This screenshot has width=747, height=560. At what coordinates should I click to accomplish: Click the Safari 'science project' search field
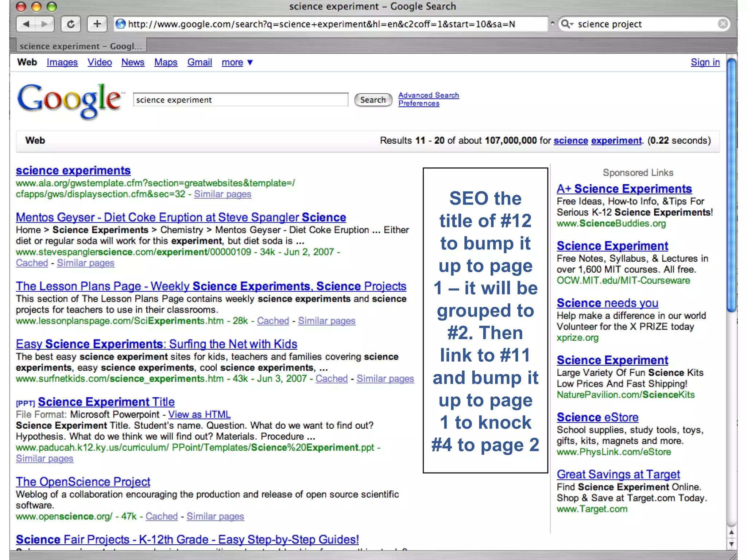(644, 24)
